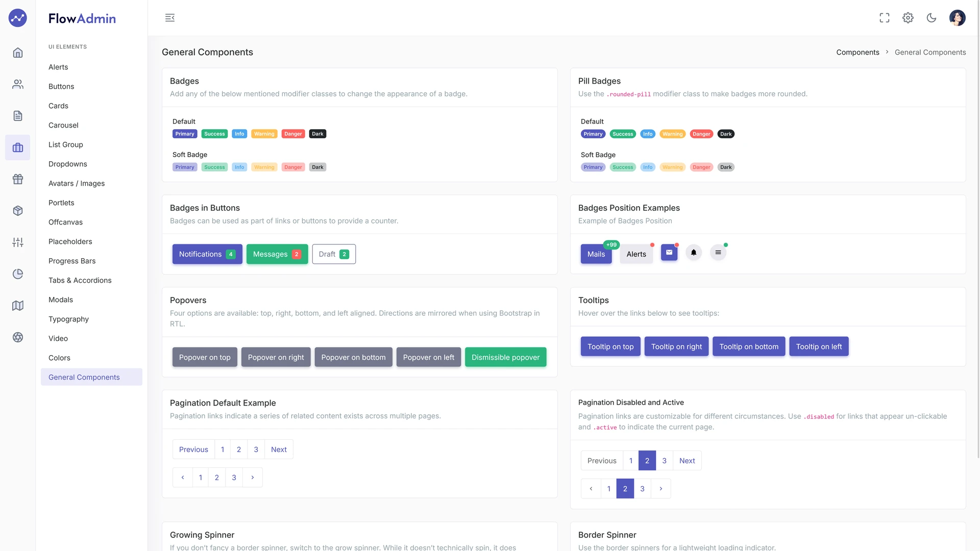The width and height of the screenshot is (980, 551).
Task: Click the bell icon with badge
Action: [x=694, y=253]
